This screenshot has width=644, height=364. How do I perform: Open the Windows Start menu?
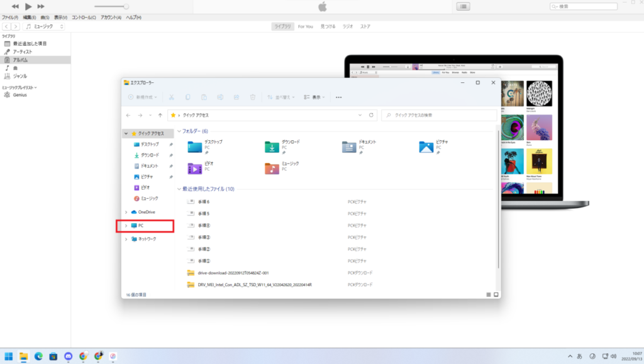[x=9, y=356]
